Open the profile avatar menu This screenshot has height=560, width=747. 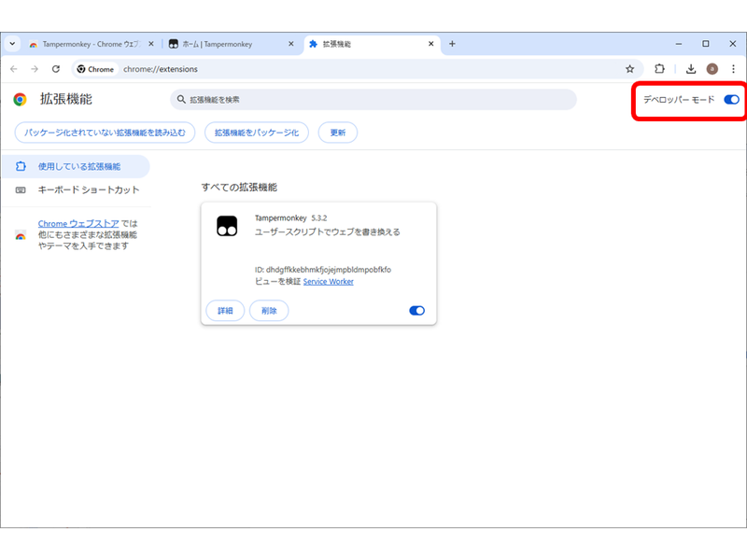(712, 69)
